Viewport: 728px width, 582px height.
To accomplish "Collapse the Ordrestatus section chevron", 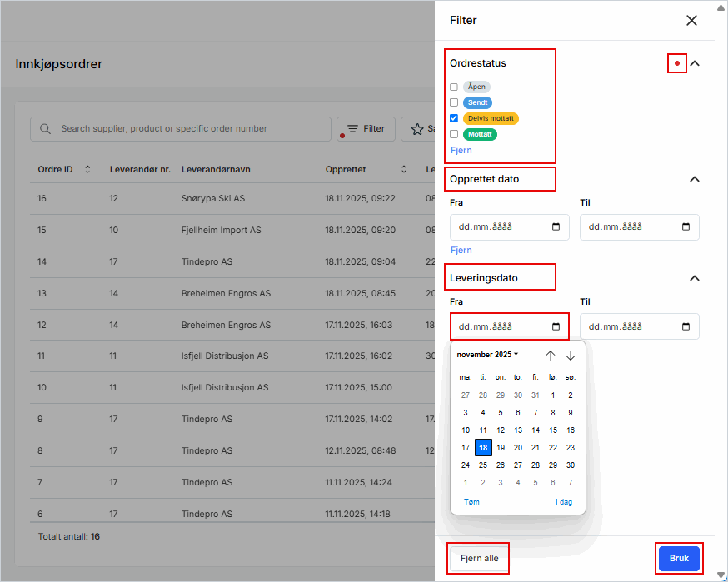I will point(695,63).
